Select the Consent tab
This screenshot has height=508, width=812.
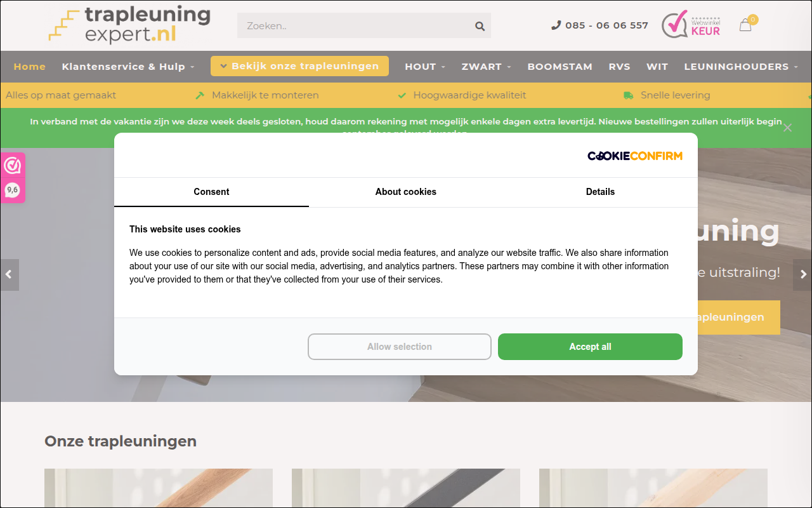tap(211, 192)
